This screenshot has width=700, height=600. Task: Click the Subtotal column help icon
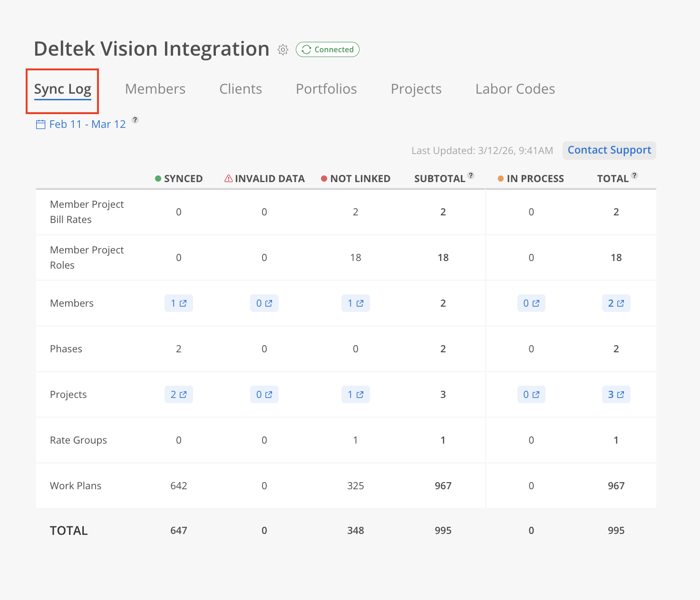click(x=471, y=175)
